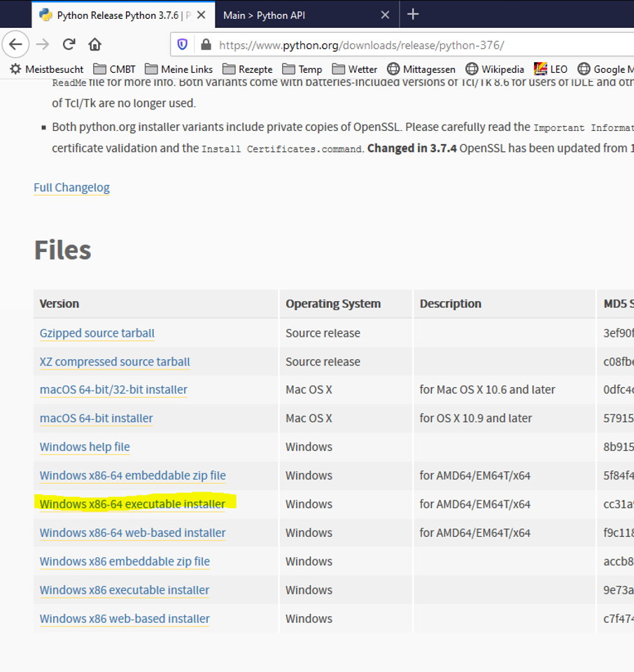Open the LEO bookmark

550,69
